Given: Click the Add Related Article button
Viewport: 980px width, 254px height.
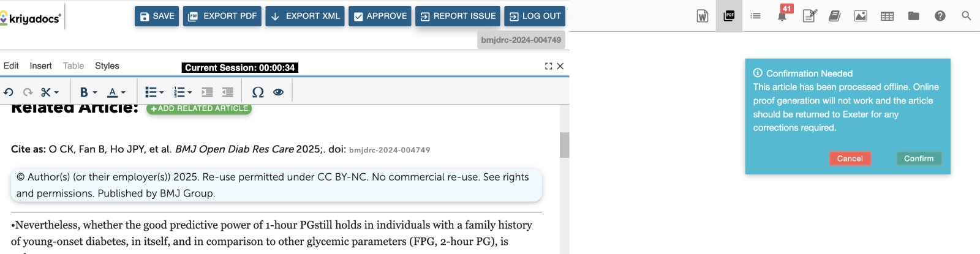Looking at the screenshot, I should pyautogui.click(x=199, y=108).
